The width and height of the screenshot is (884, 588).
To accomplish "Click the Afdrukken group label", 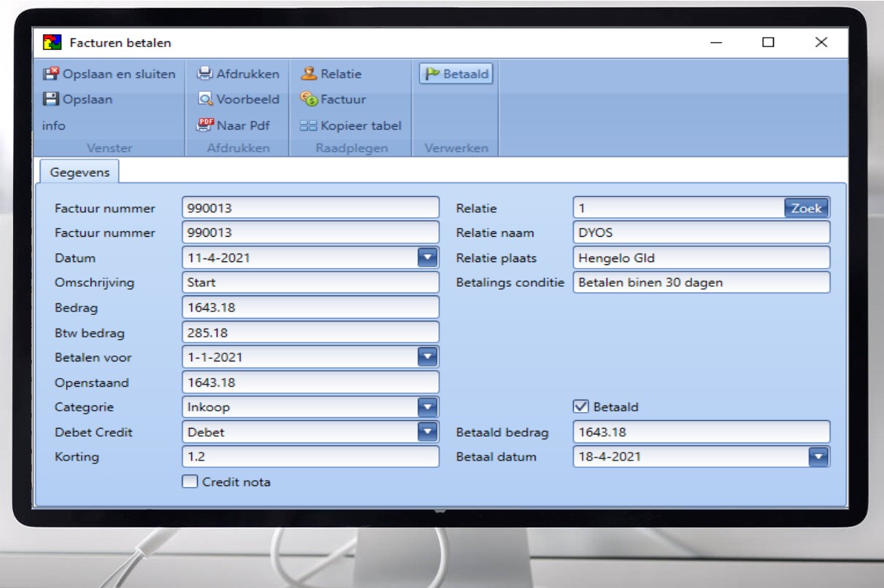I will point(238,148).
